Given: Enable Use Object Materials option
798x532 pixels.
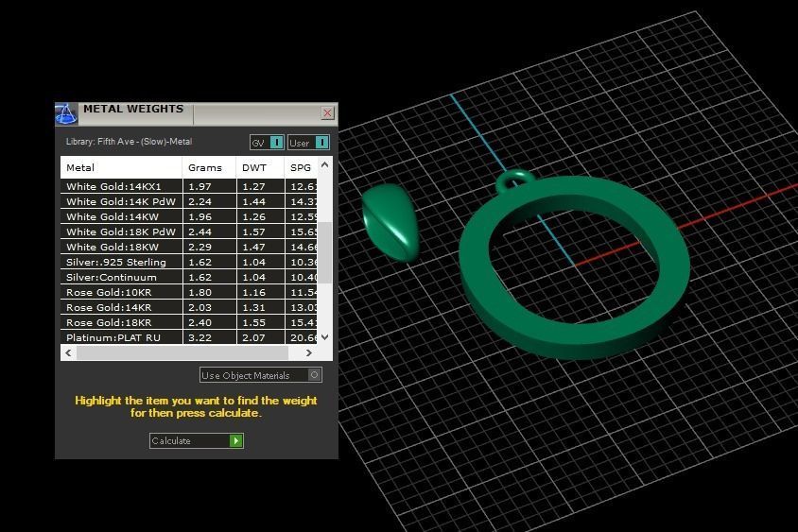Looking at the screenshot, I should pos(261,375).
